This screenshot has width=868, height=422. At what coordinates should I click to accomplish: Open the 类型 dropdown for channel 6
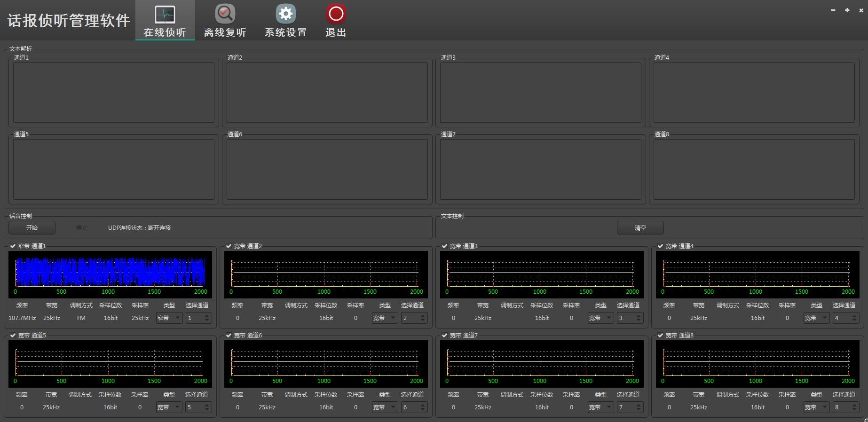click(x=385, y=407)
